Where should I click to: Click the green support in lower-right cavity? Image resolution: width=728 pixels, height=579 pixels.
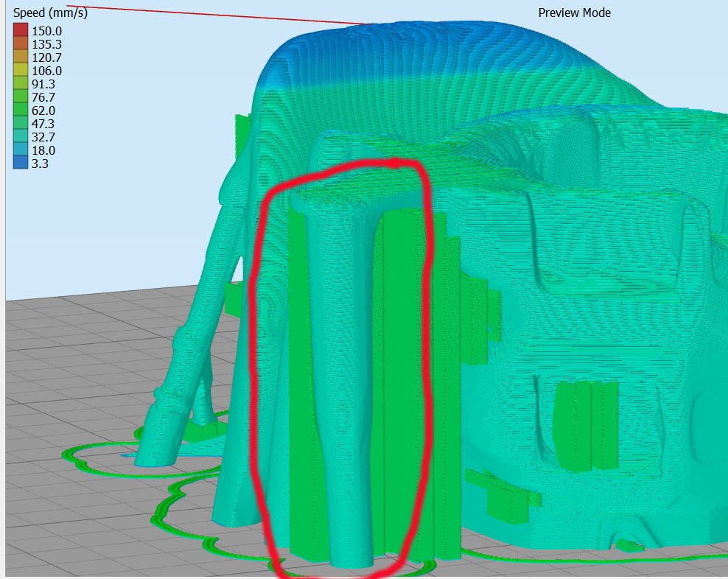pos(586,425)
